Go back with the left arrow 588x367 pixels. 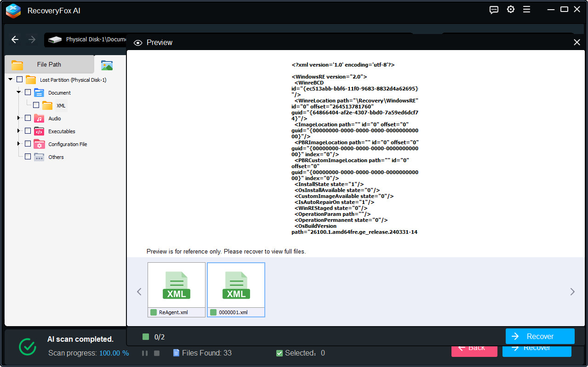(x=15, y=40)
